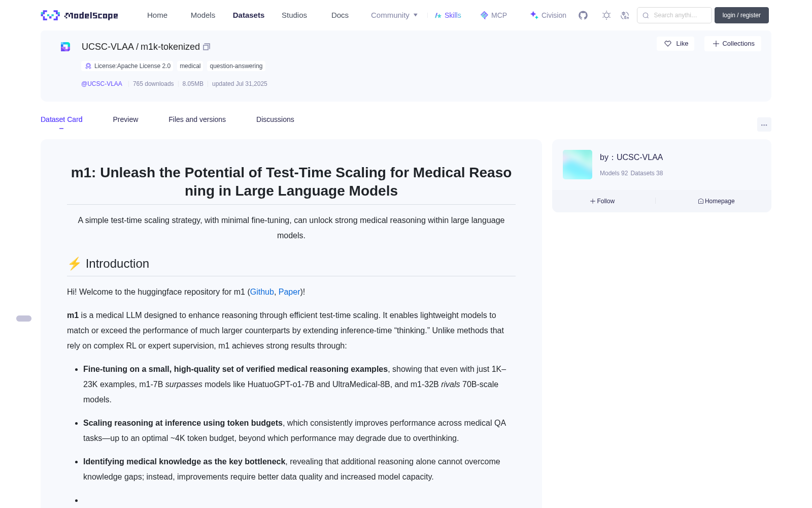Add dataset to Collections
Screen dimensions: 812x508
[733, 44]
